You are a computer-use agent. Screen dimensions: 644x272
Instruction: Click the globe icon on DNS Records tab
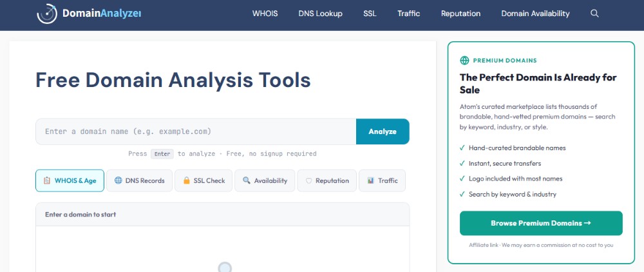click(x=118, y=180)
